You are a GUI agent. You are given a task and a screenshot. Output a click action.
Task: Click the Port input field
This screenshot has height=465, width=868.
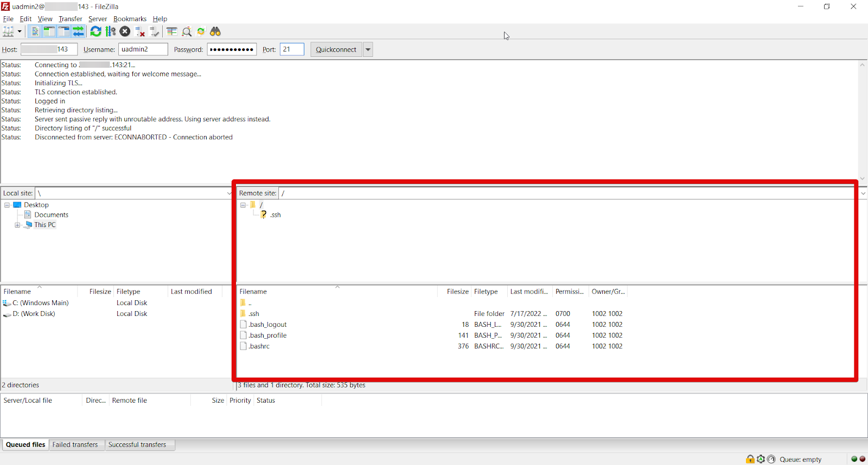click(x=292, y=49)
